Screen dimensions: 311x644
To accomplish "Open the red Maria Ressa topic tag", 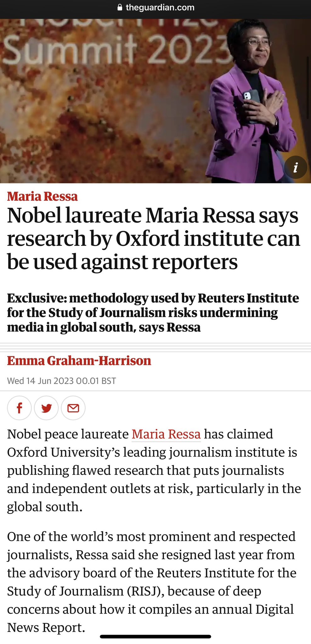I will [x=42, y=196].
